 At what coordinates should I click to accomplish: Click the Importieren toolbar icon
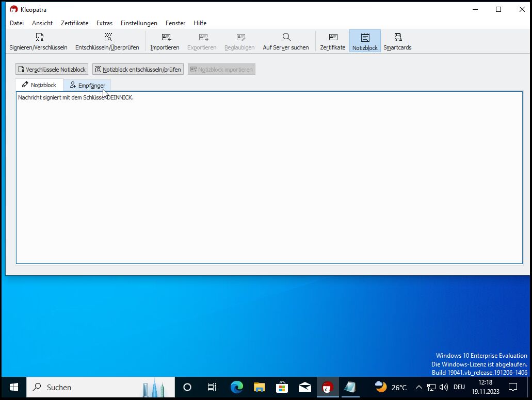tap(165, 41)
